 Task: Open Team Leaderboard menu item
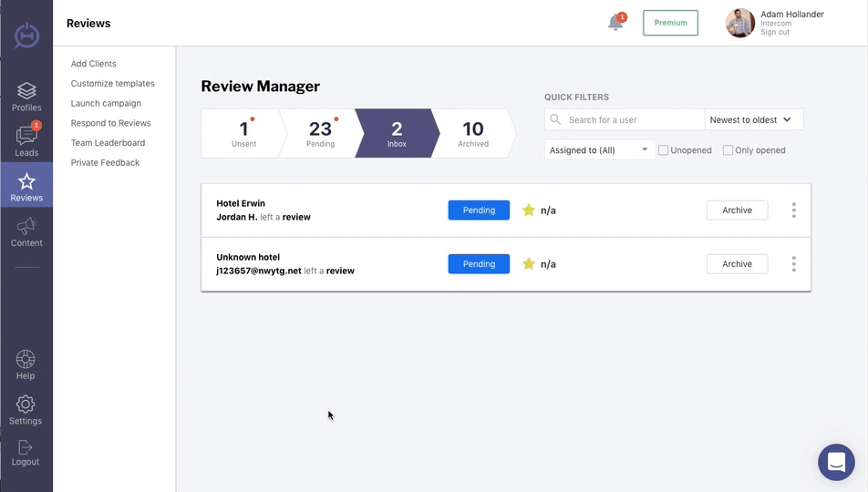click(108, 143)
